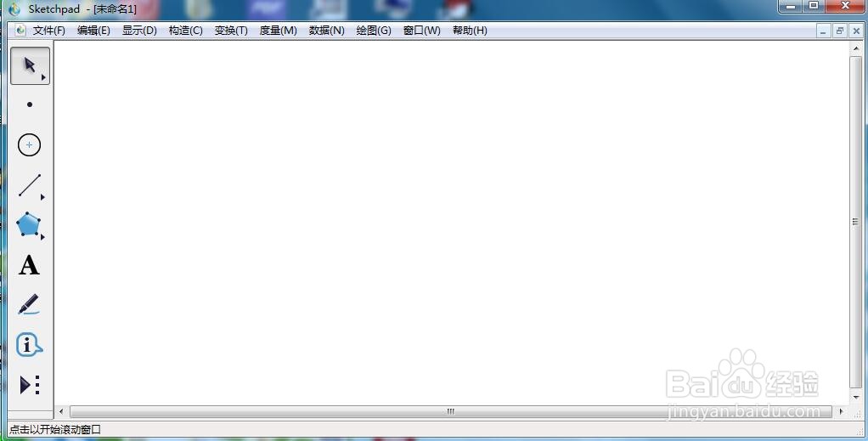Select the Compass circle tool
868x441 pixels.
[30, 145]
